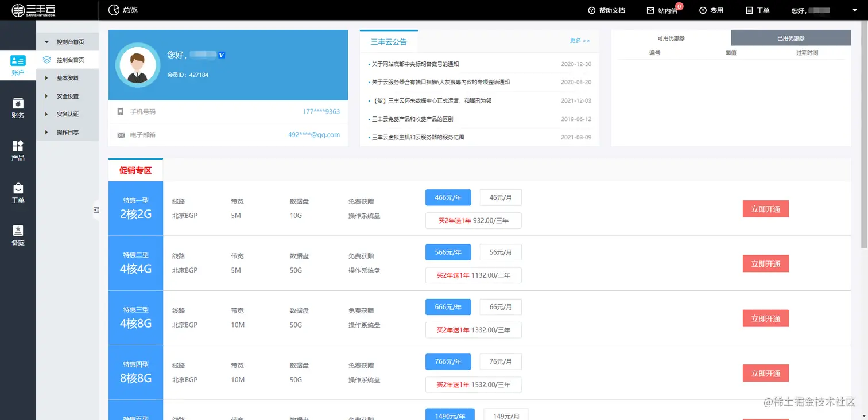The width and height of the screenshot is (868, 420).
Task: Click the 过期时间 coupon column header
Action: (807, 53)
